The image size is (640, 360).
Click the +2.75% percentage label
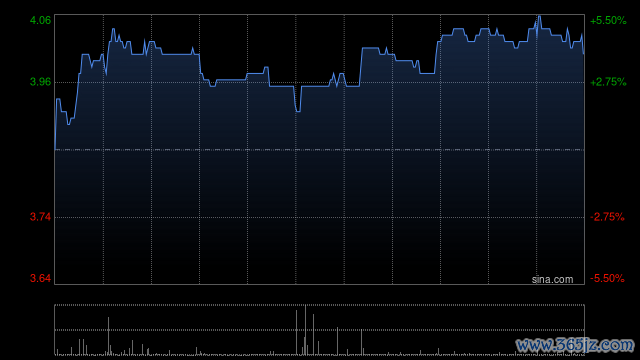pos(608,82)
